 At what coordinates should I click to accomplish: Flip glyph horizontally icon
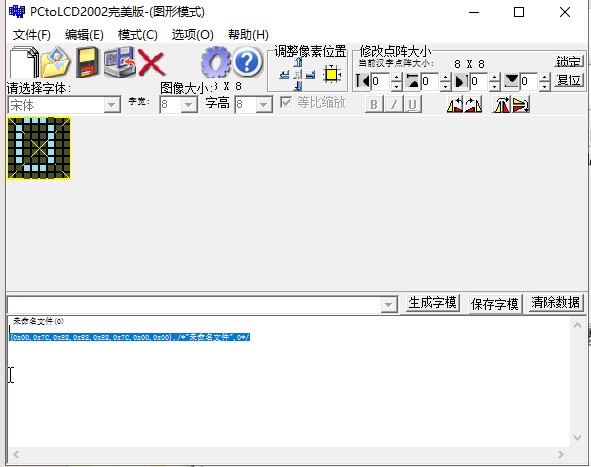(501, 105)
